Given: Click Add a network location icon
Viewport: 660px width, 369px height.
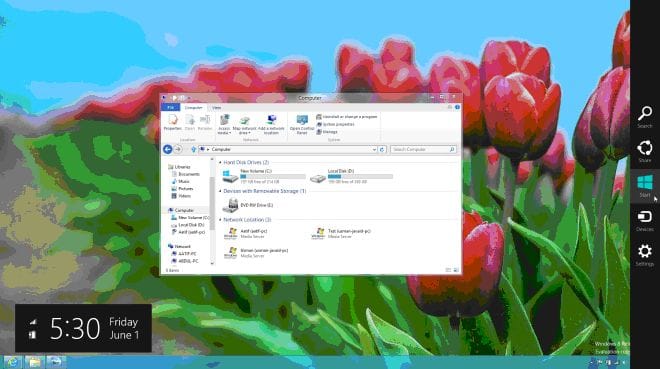Looking at the screenshot, I should point(271,124).
